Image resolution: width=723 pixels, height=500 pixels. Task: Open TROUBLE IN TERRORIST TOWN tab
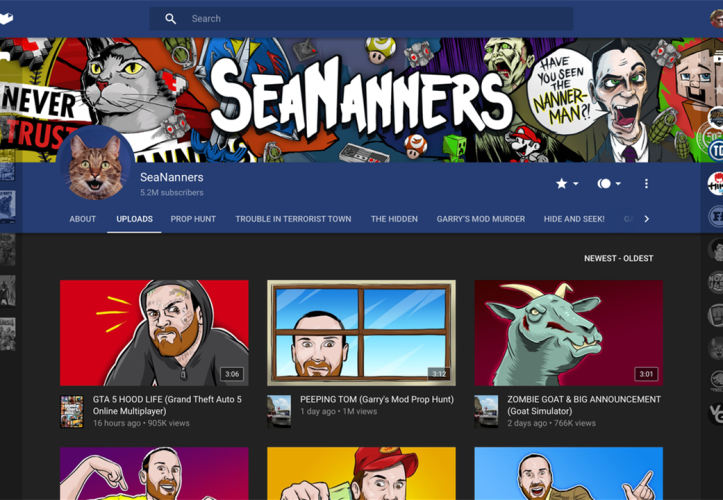[x=293, y=219]
